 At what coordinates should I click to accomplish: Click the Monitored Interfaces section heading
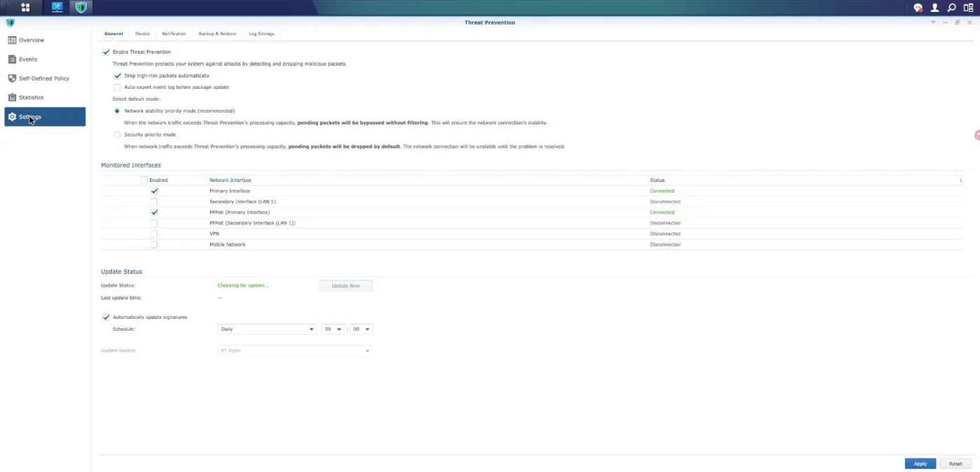coord(131,165)
